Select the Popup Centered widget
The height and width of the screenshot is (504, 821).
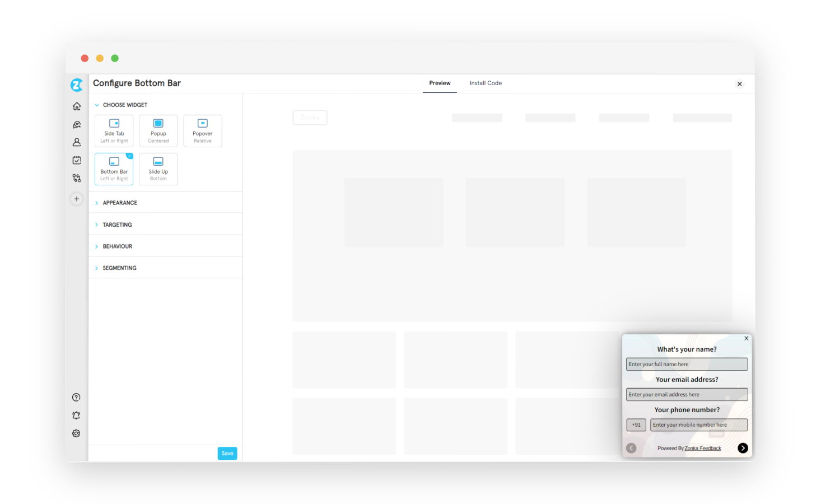pyautogui.click(x=158, y=131)
